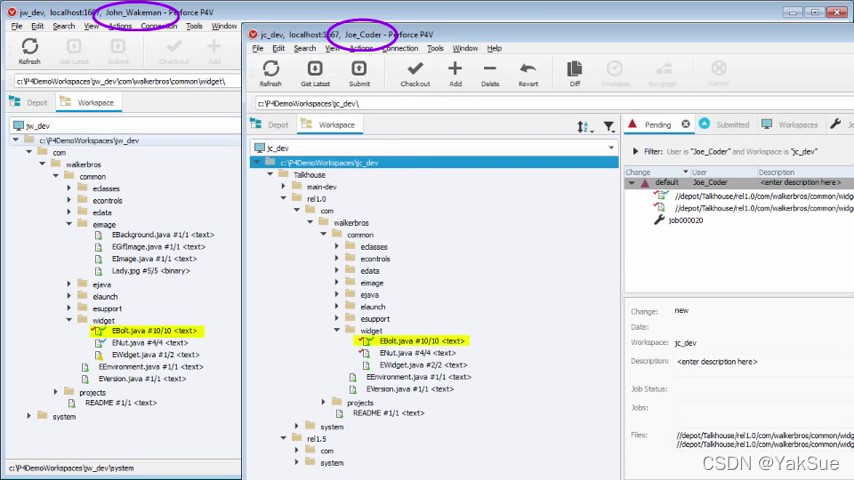Viewport: 854px width, 480px height.
Task: Open the Change column sort dropdown arrow
Action: [x=685, y=172]
